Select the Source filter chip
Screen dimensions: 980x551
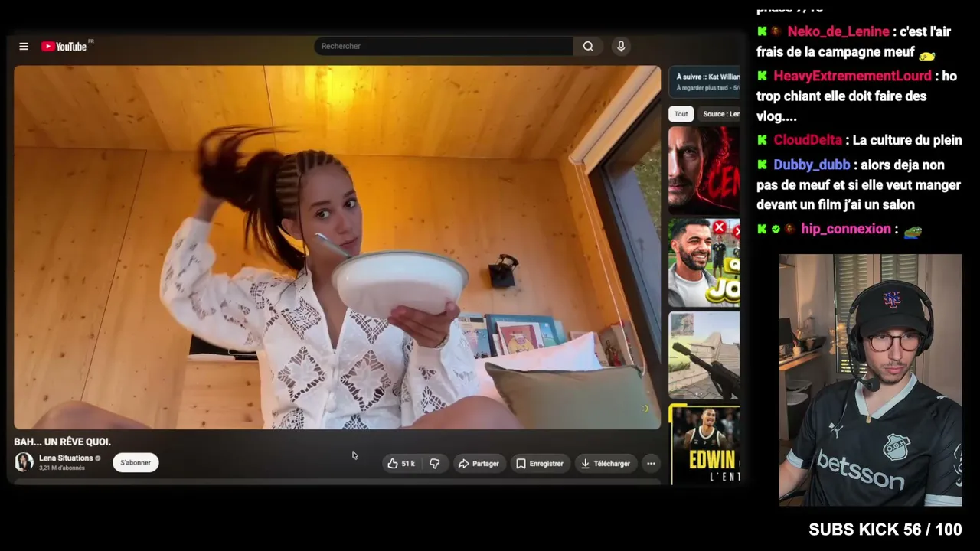pos(720,114)
